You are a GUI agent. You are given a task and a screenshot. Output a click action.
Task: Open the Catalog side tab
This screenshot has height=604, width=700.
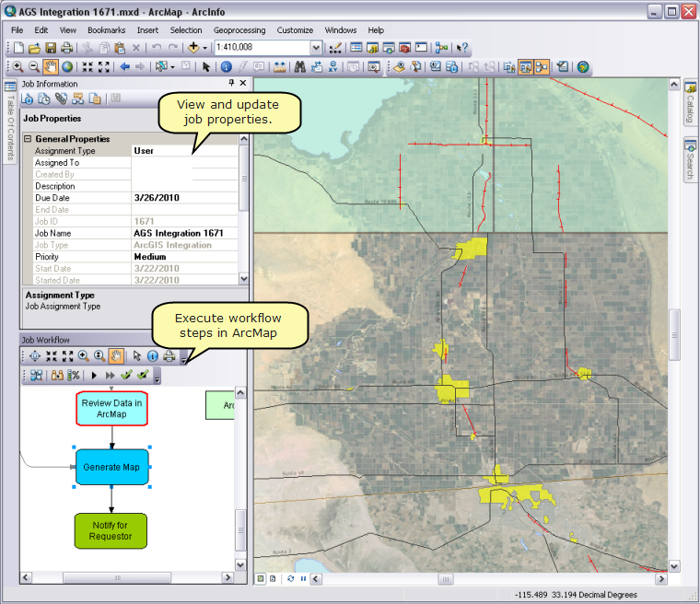(690, 102)
